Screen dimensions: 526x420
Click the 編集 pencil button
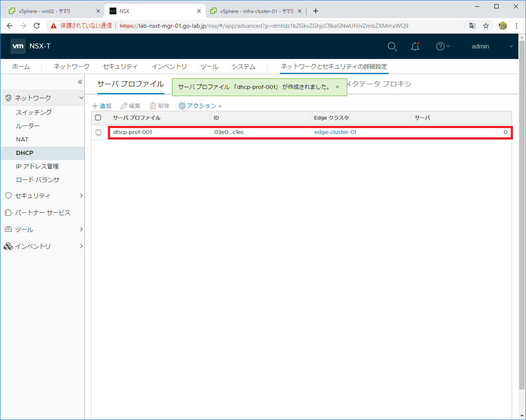(x=131, y=106)
